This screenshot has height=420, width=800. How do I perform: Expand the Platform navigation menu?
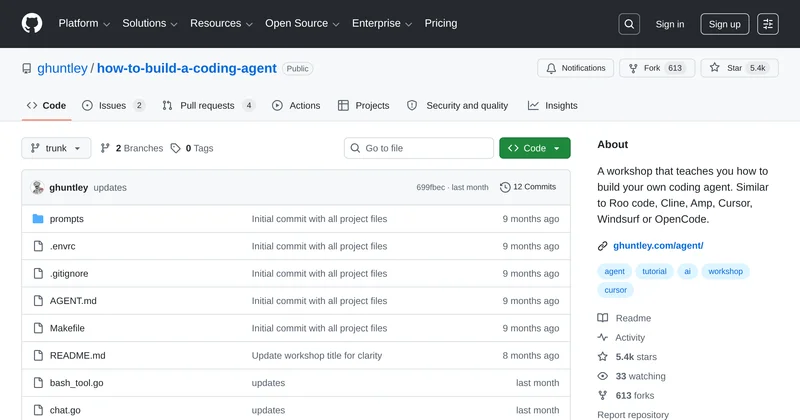tap(84, 23)
